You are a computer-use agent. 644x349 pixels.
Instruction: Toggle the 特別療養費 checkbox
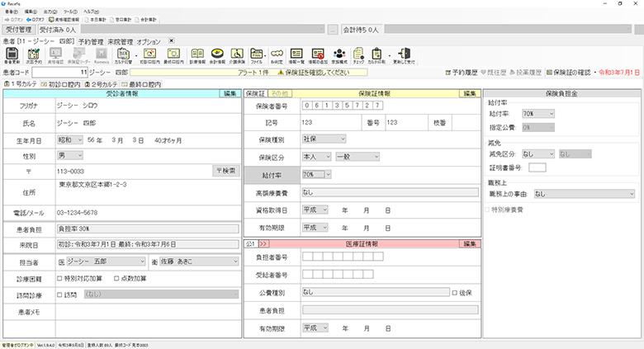pos(487,210)
